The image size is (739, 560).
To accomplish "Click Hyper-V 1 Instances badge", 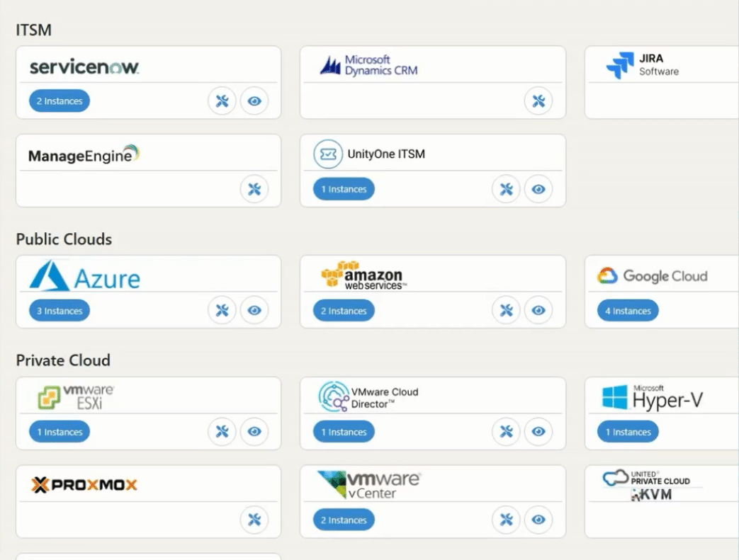I will point(628,431).
